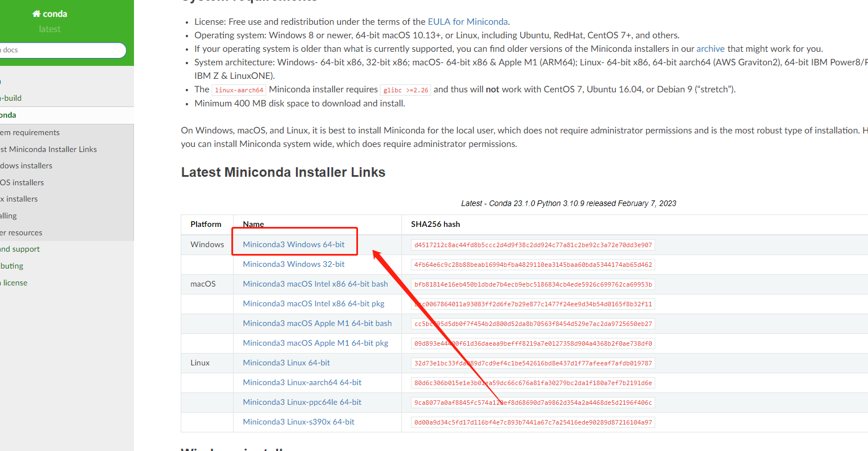This screenshot has width=868, height=451.
Task: Click the 'Latest Miniconda Installer Links' heading
Action: 283,172
